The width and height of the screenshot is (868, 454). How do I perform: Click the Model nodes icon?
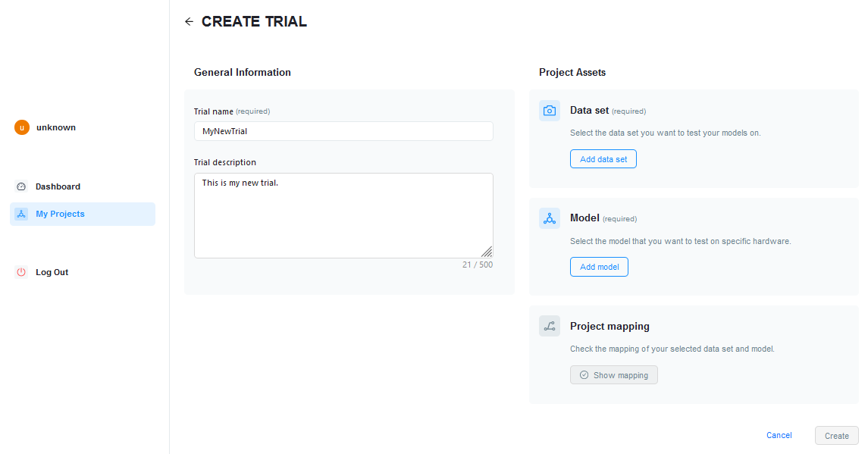[549, 219]
